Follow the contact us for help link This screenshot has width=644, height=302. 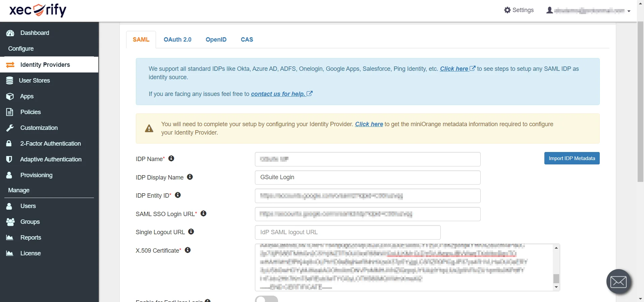[281, 94]
